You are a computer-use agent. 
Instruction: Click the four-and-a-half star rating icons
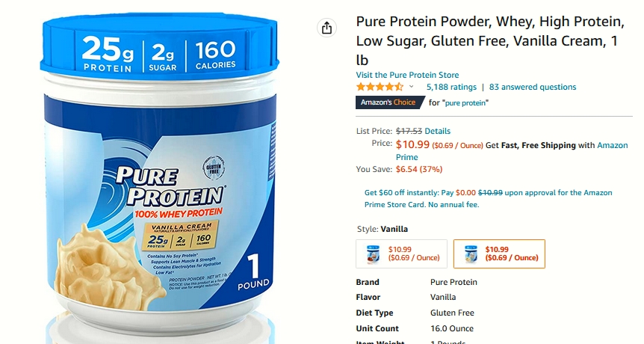(x=380, y=87)
